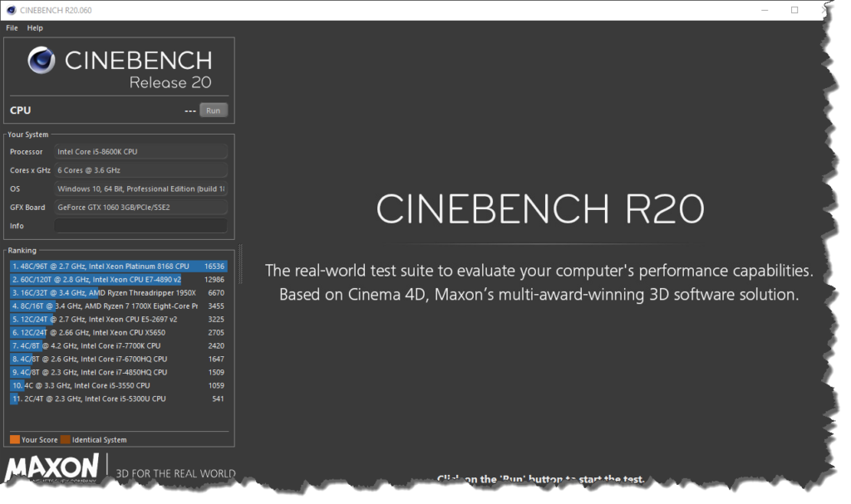The height and width of the screenshot is (504, 851).
Task: Select the Processor field Intel Core i5-8600K
Action: [140, 152]
